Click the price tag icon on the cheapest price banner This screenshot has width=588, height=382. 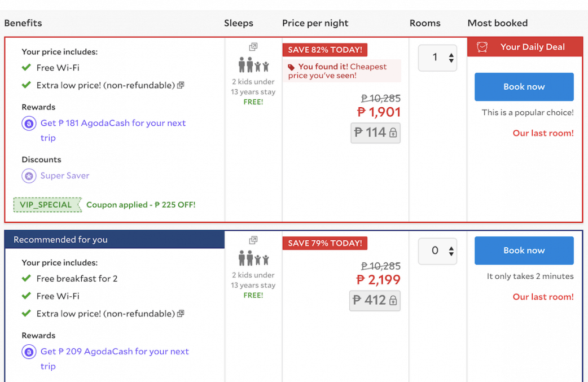[291, 68]
